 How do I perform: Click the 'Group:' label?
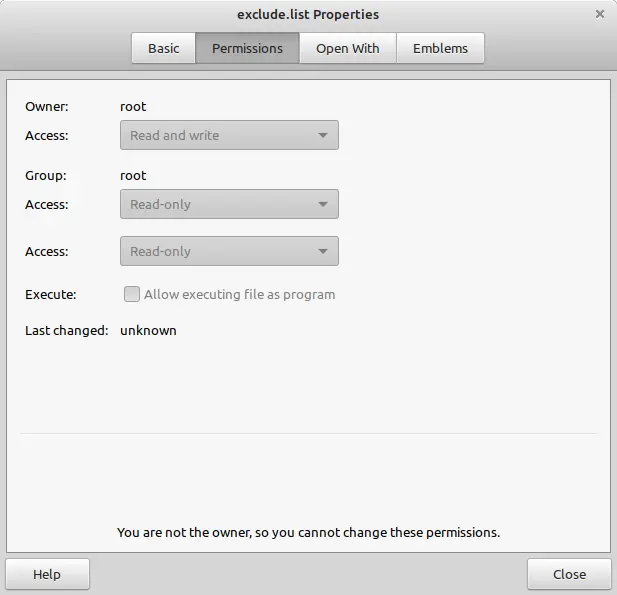[x=46, y=176]
